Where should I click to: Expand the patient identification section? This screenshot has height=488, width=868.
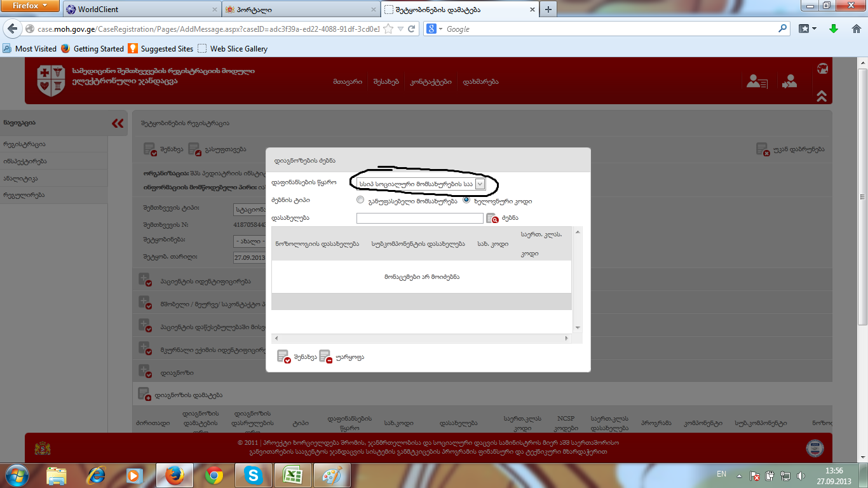click(x=145, y=281)
